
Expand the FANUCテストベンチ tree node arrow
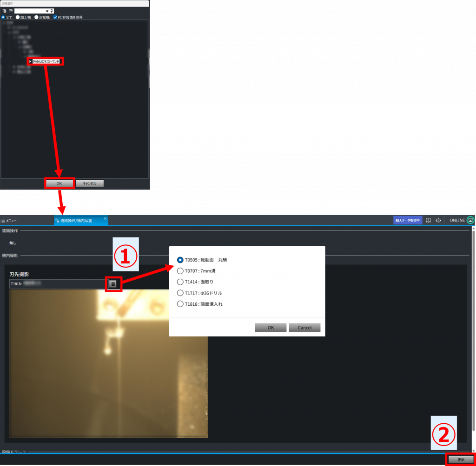30,61
